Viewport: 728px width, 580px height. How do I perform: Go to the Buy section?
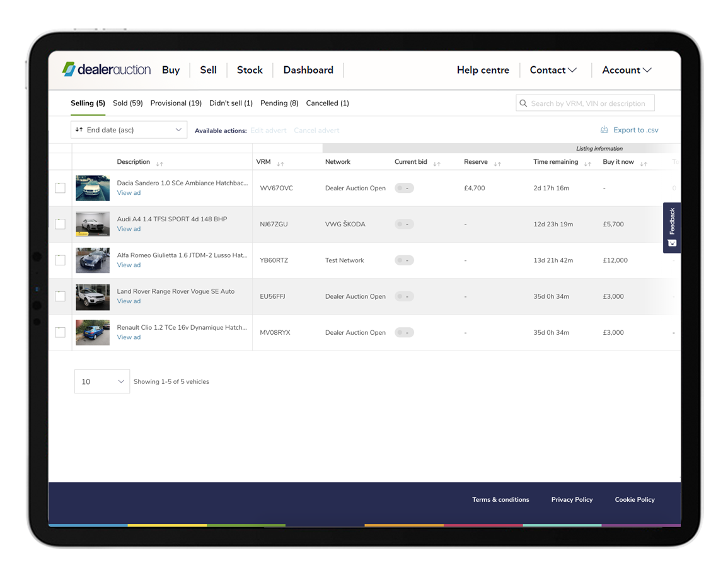point(171,70)
